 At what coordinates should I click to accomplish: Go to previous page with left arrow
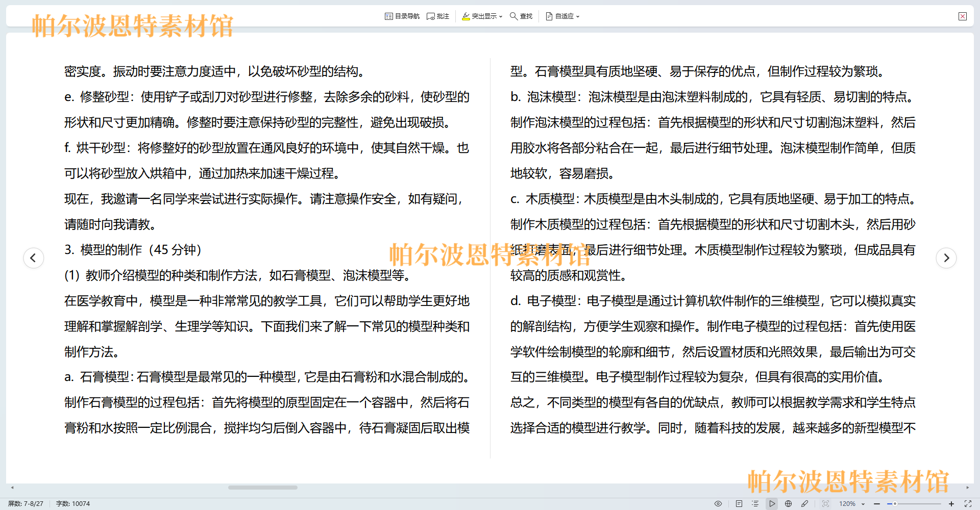(34, 258)
